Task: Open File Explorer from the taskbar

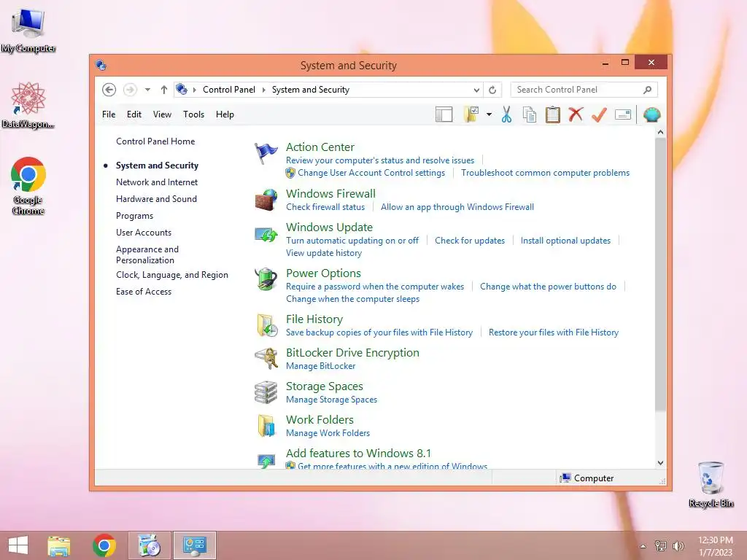Action: coord(59,545)
